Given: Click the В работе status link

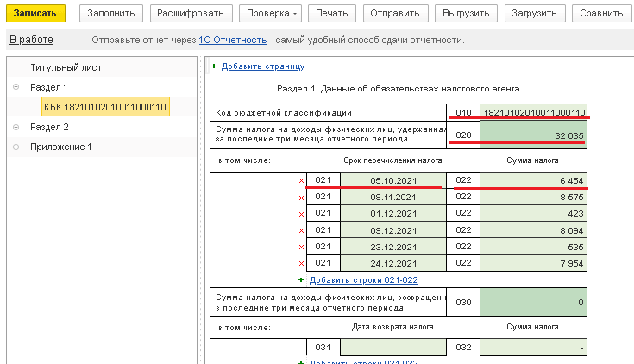Looking at the screenshot, I should pyautogui.click(x=30, y=41).
